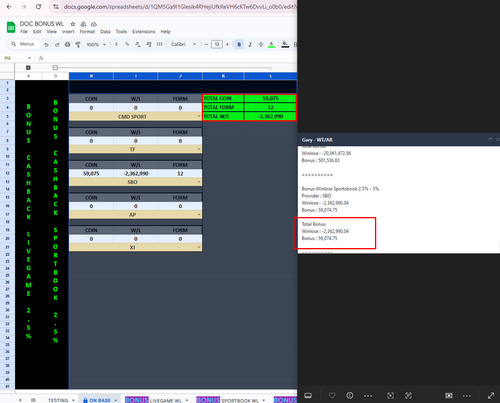The height and width of the screenshot is (403, 500).
Task: Switch to BONUS SPORTBOOK WL tab
Action: point(227,400)
